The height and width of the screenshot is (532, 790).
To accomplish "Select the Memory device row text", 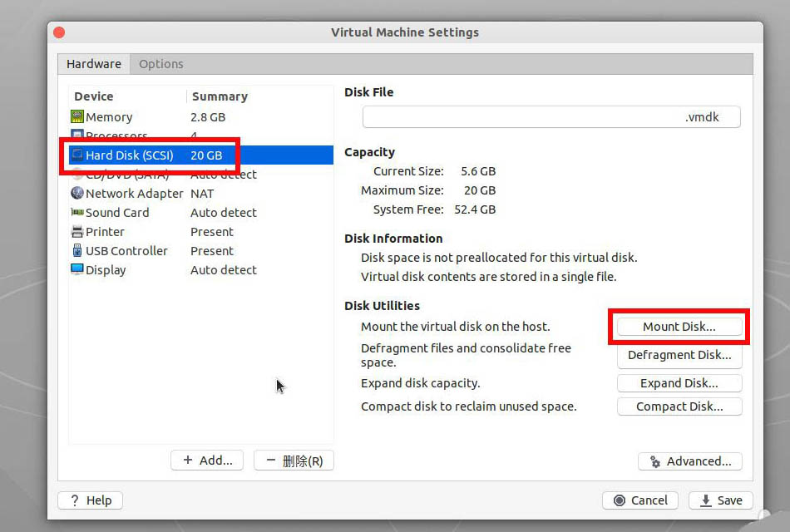I will tap(109, 117).
